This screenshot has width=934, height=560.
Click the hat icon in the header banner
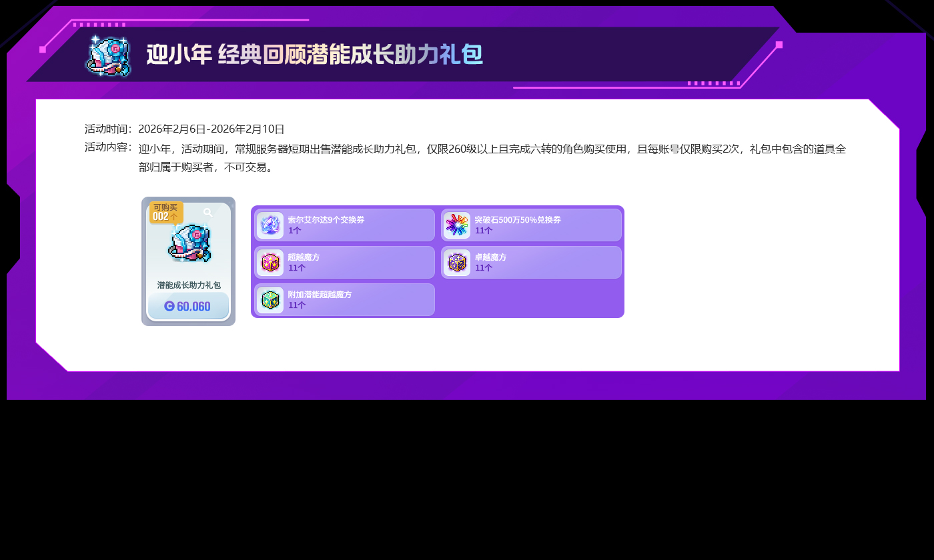pos(109,55)
